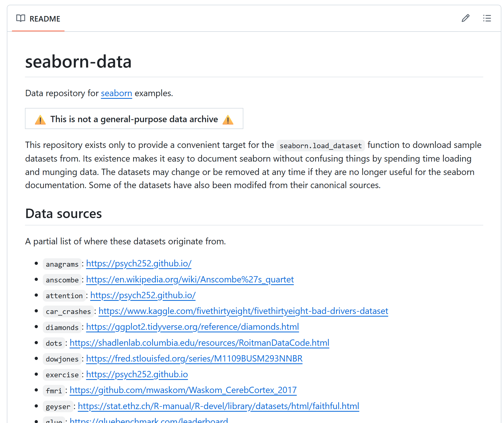
Task: Open the exercise dataset psych252 link
Action: (137, 374)
